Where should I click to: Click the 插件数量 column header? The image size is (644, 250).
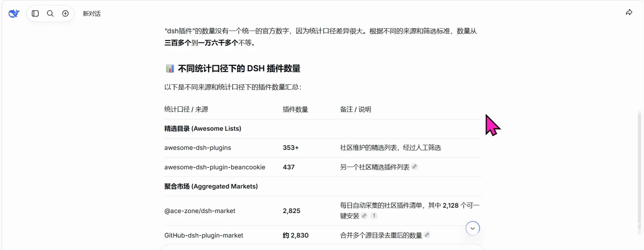[295, 109]
